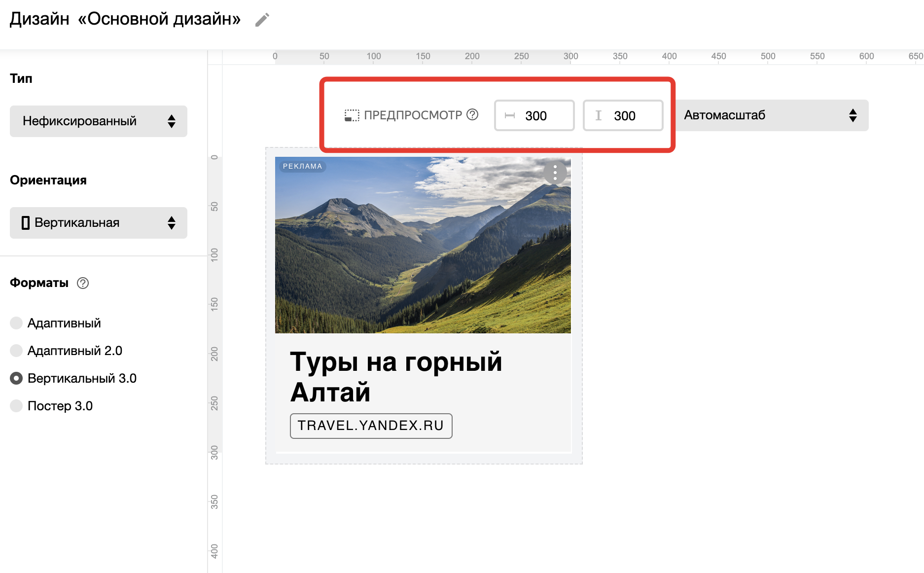Select the Адаптивный format radio button

pyautogui.click(x=16, y=323)
